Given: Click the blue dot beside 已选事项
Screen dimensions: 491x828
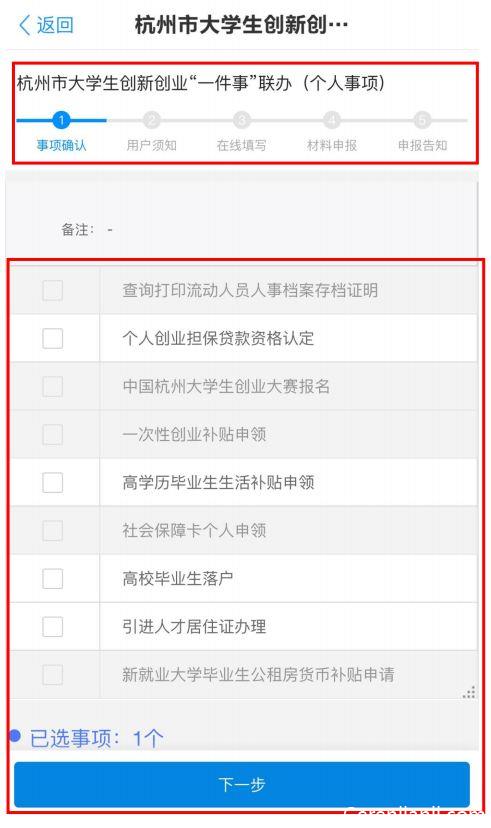Looking at the screenshot, I should click(x=15, y=735).
